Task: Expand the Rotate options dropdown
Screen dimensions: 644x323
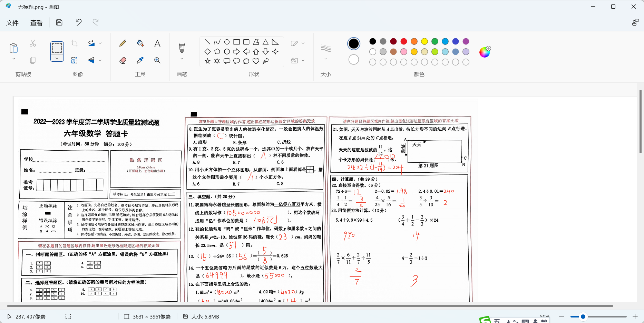Action: pos(100,43)
